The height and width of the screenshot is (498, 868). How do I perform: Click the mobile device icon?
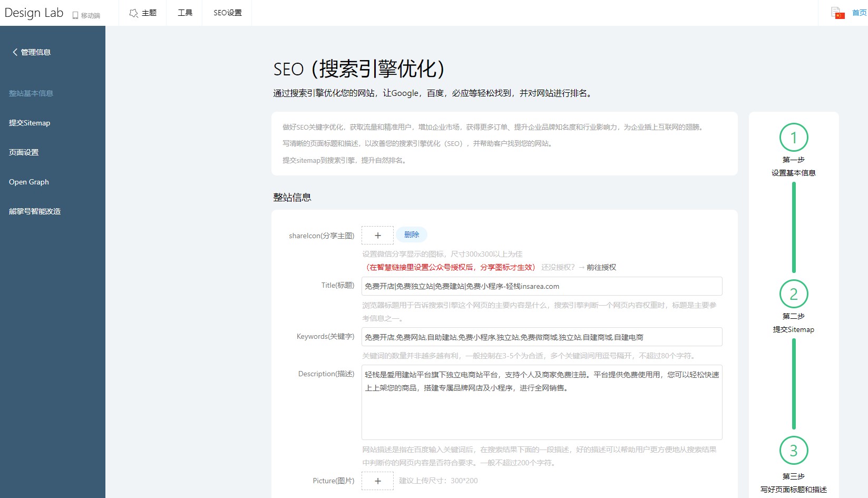75,15
